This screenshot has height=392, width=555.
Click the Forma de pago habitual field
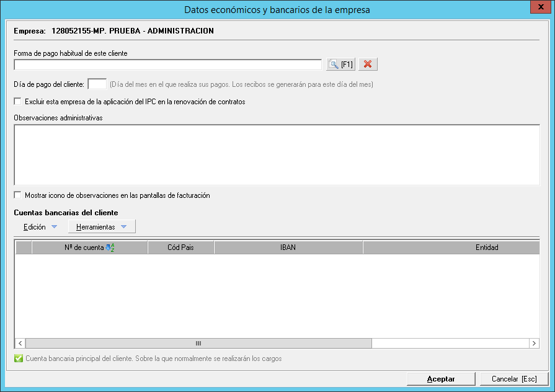pyautogui.click(x=167, y=65)
